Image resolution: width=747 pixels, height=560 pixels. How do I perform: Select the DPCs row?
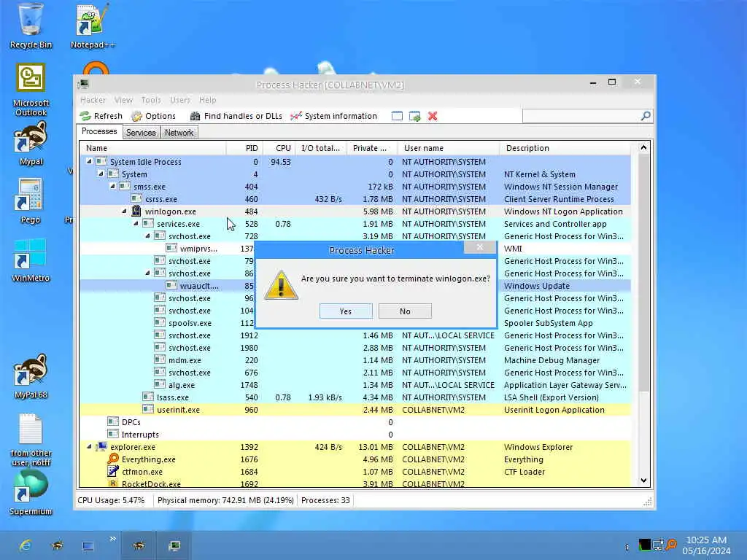click(x=355, y=422)
